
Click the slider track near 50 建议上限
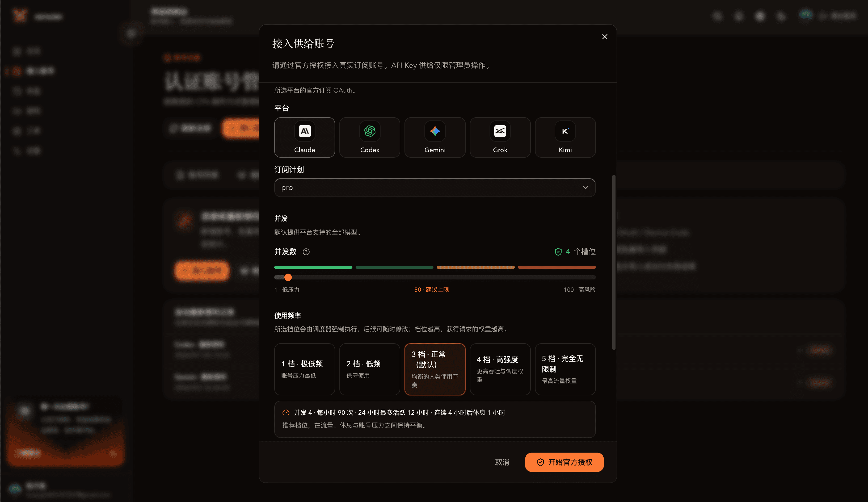coord(435,277)
